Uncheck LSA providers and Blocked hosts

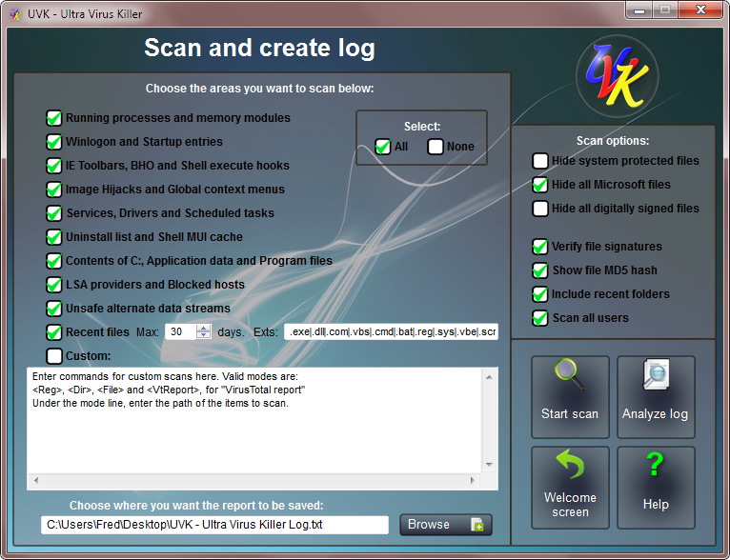click(54, 285)
